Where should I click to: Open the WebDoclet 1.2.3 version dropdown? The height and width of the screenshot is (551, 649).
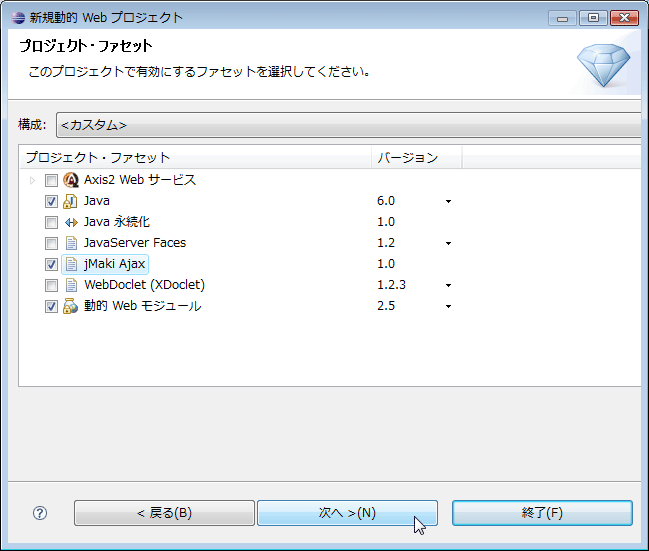[448, 286]
